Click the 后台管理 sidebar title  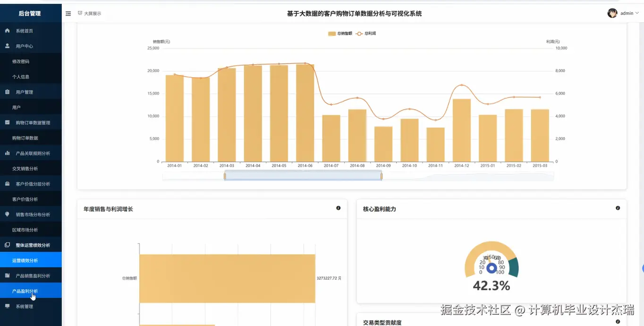30,13
